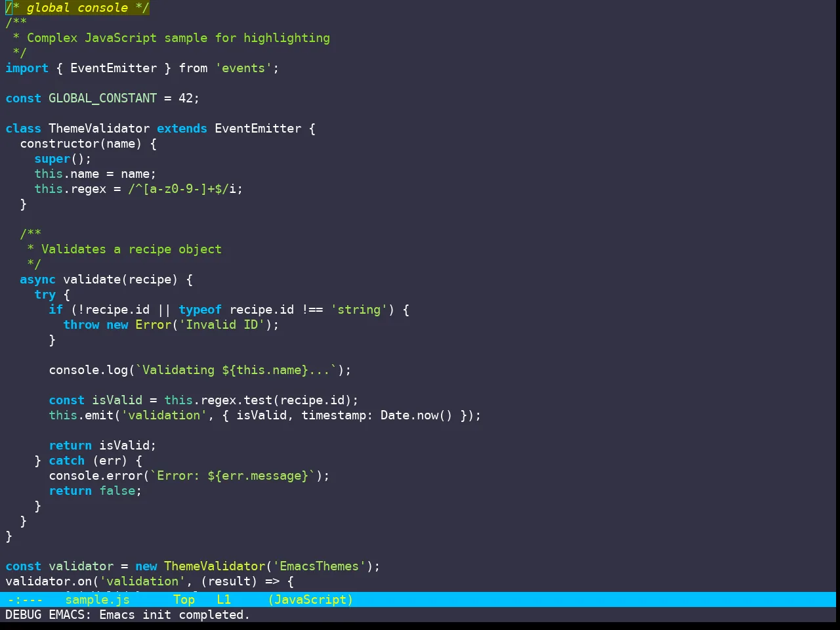Click the class keyword
Viewport: 840px width, 630px height.
23,129
